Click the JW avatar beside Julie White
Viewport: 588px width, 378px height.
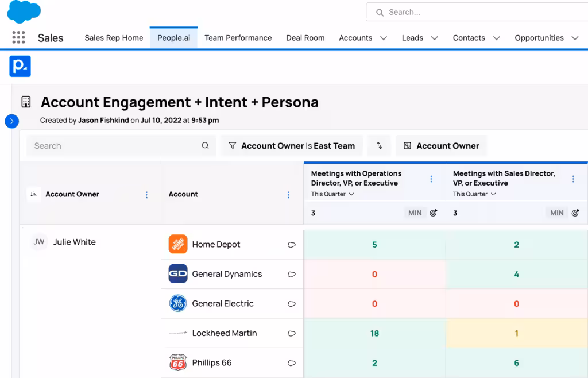click(x=38, y=242)
